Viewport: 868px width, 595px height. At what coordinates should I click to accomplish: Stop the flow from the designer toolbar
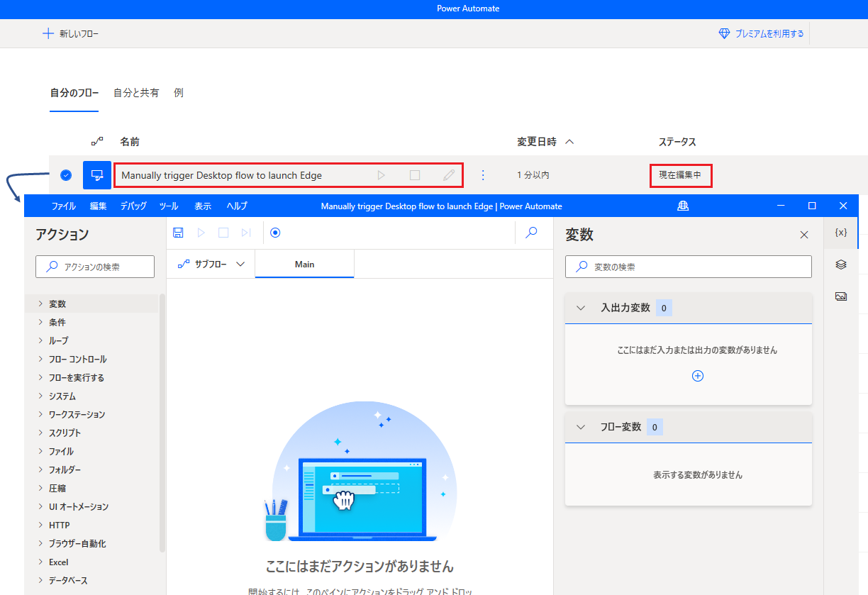(223, 233)
